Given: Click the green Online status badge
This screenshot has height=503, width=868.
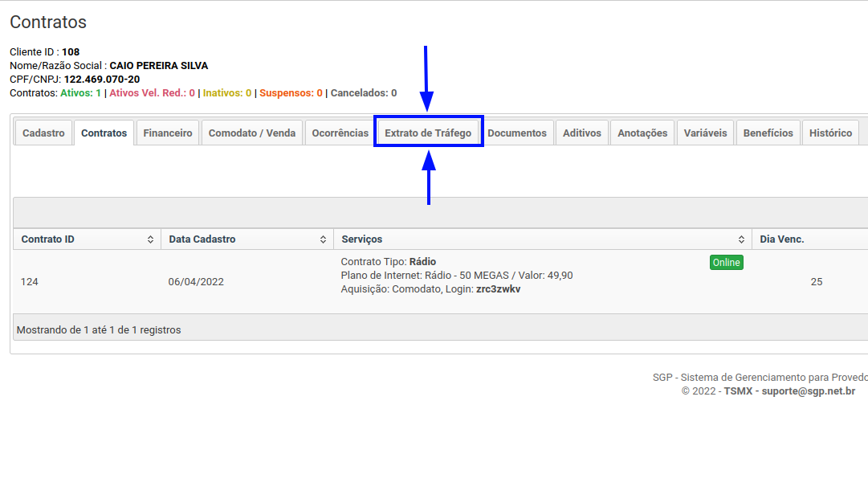Looking at the screenshot, I should (x=726, y=263).
